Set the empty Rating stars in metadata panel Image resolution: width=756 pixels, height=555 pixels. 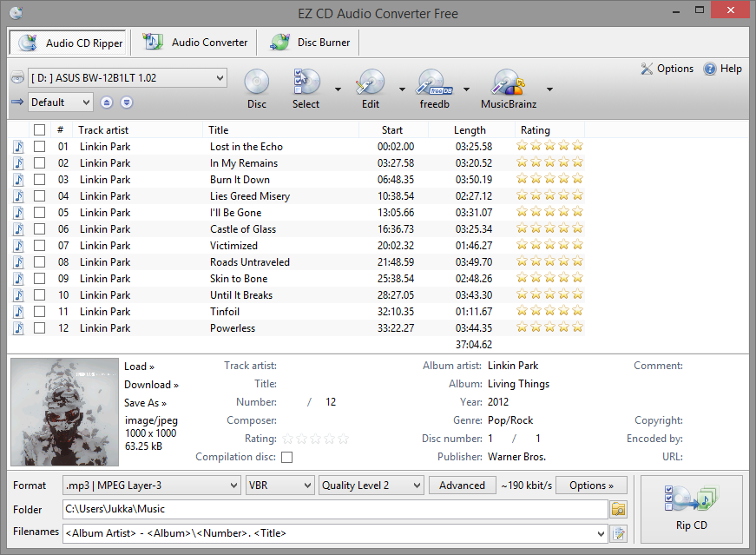coord(315,439)
